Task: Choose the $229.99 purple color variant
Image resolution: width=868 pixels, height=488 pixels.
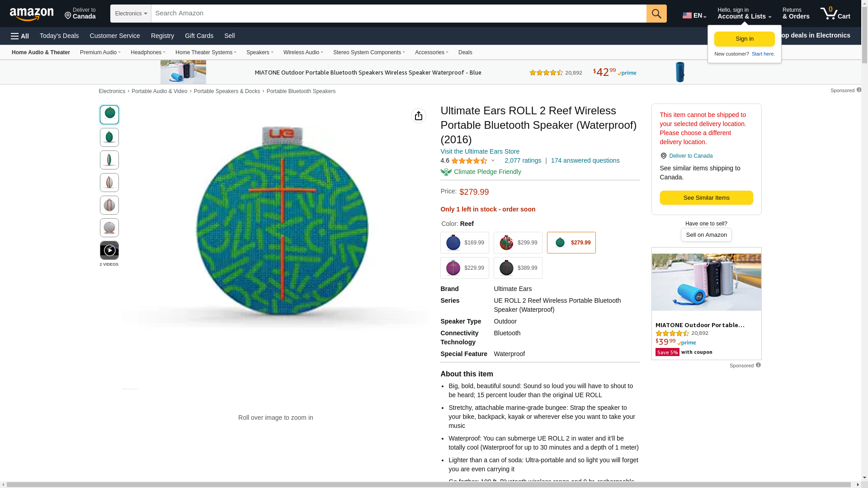Action: pos(464,268)
